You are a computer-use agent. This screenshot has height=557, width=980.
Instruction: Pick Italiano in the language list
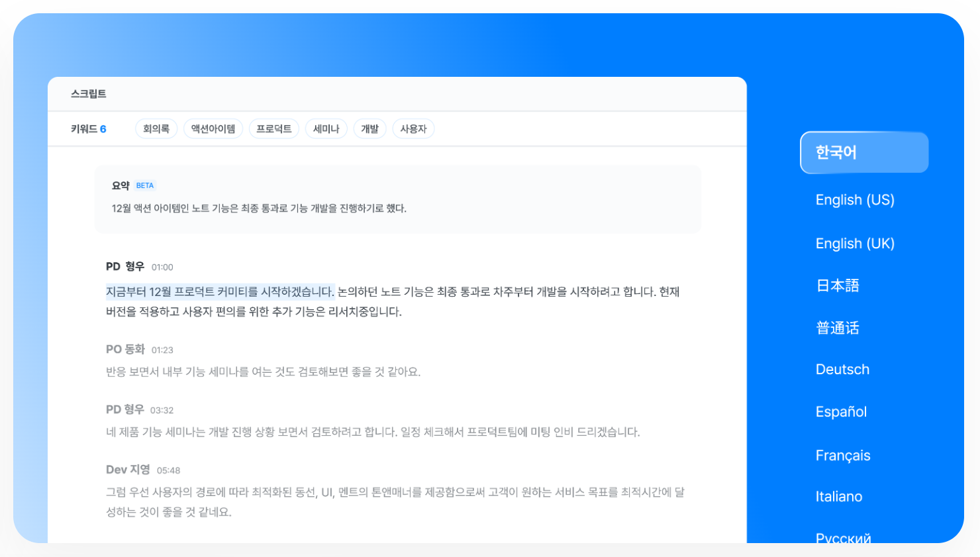(839, 497)
